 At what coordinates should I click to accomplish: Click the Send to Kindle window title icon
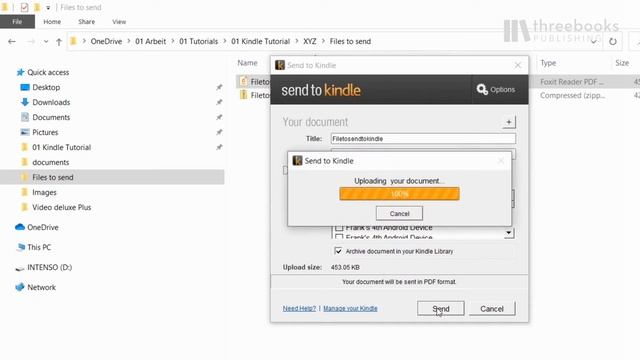tap(280, 65)
